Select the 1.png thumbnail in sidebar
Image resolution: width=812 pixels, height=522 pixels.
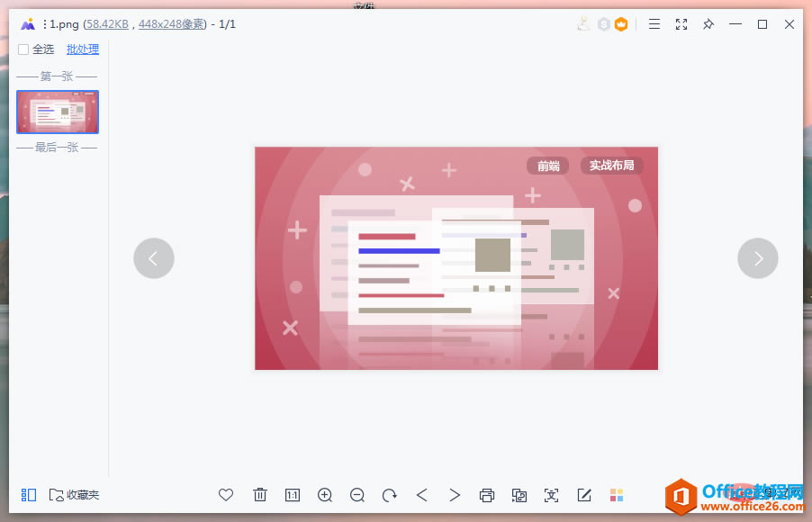pyautogui.click(x=58, y=112)
